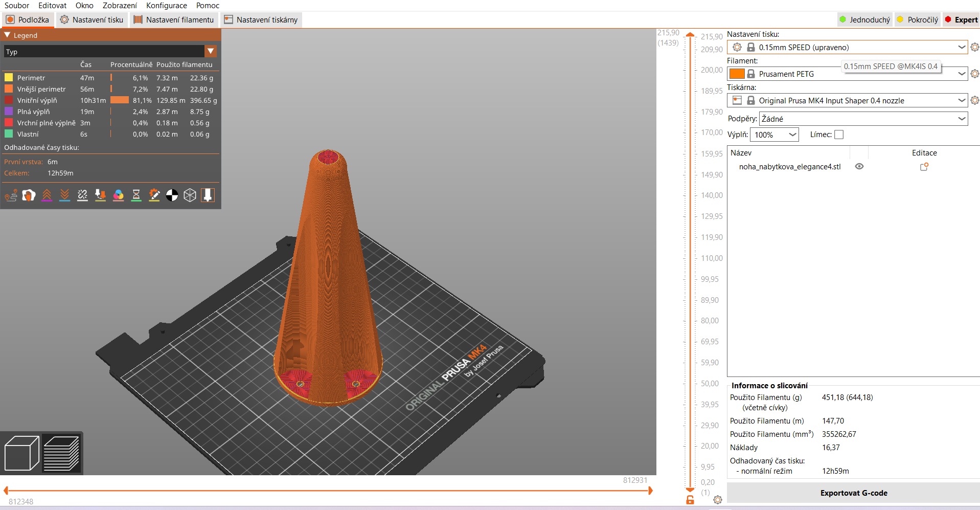Switch to Nastavení filamentu tab
Screen dimensions: 980x510
tap(174, 19)
